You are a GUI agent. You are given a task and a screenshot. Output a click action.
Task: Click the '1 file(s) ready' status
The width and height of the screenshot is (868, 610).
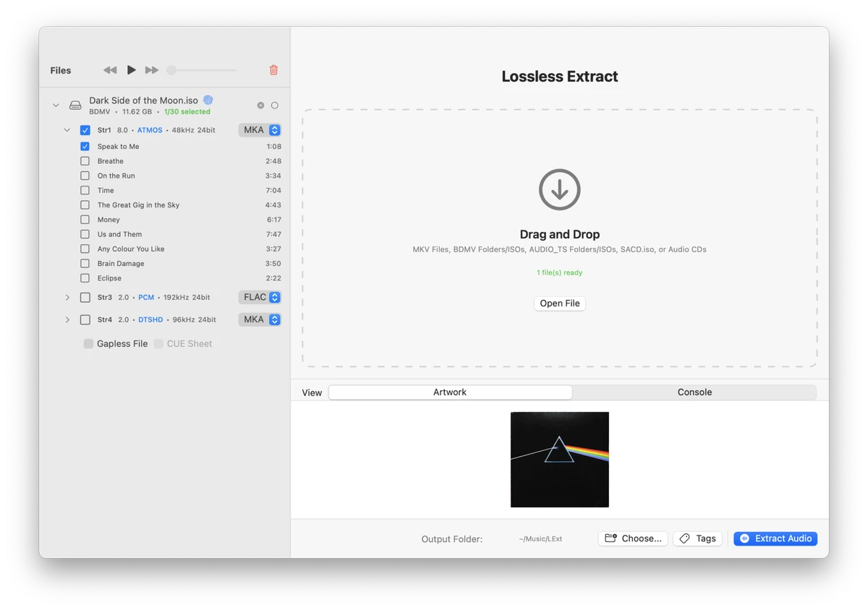560,272
